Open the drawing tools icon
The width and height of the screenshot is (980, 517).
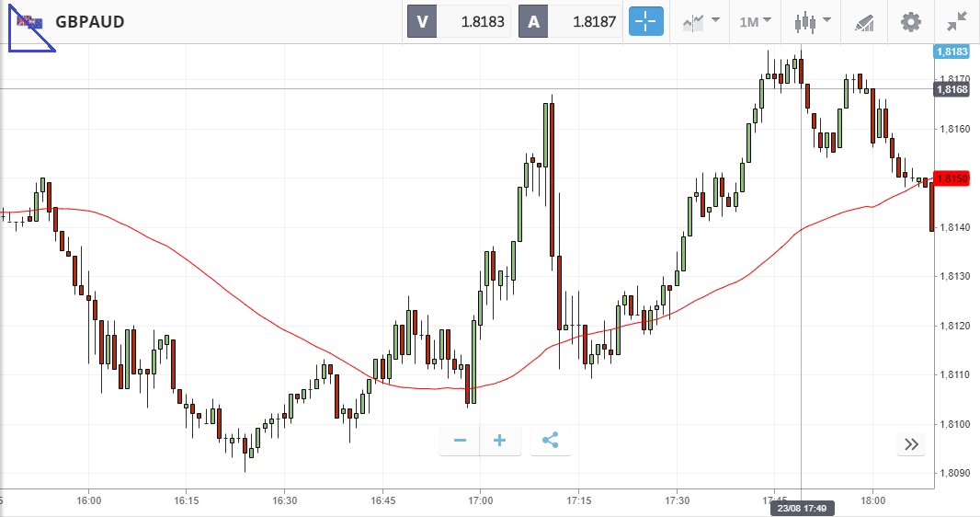click(x=863, y=22)
